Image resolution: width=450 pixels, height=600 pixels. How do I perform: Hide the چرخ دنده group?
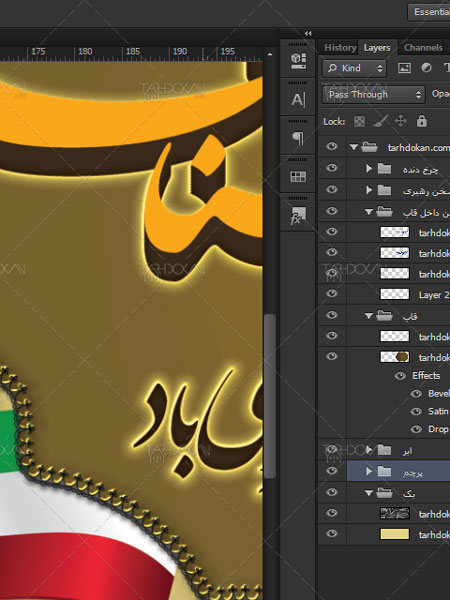pyautogui.click(x=332, y=168)
